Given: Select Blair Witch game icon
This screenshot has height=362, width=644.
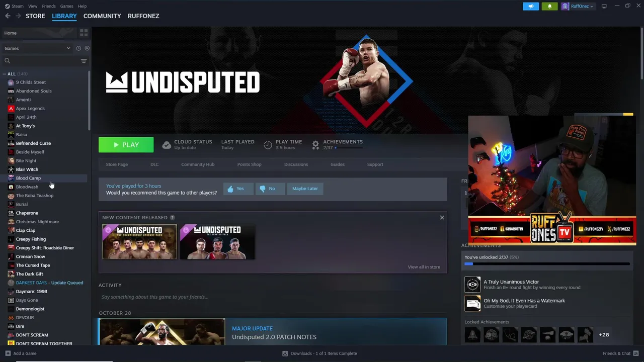Looking at the screenshot, I should [x=11, y=169].
